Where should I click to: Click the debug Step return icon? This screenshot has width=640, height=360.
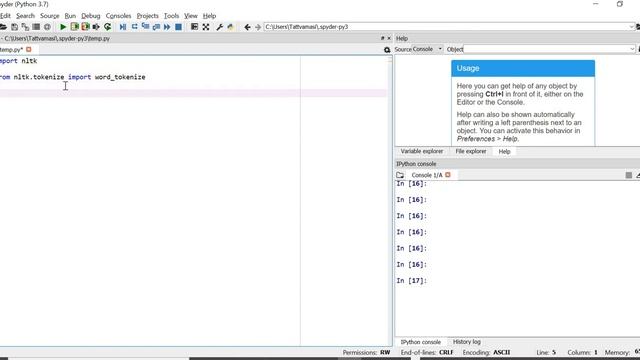point(156,27)
